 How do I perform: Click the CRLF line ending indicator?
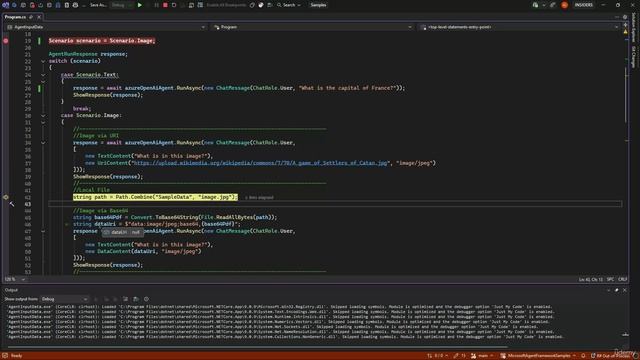[x=622, y=279]
